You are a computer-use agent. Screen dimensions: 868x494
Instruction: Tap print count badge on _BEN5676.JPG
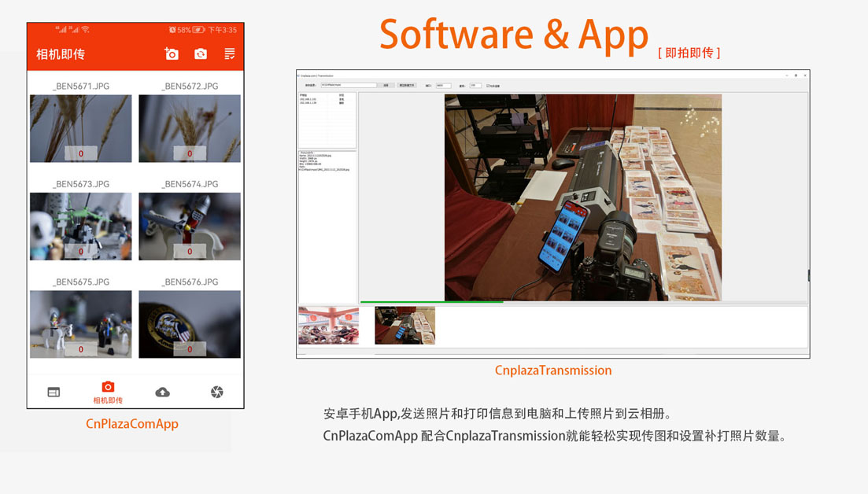tap(190, 349)
